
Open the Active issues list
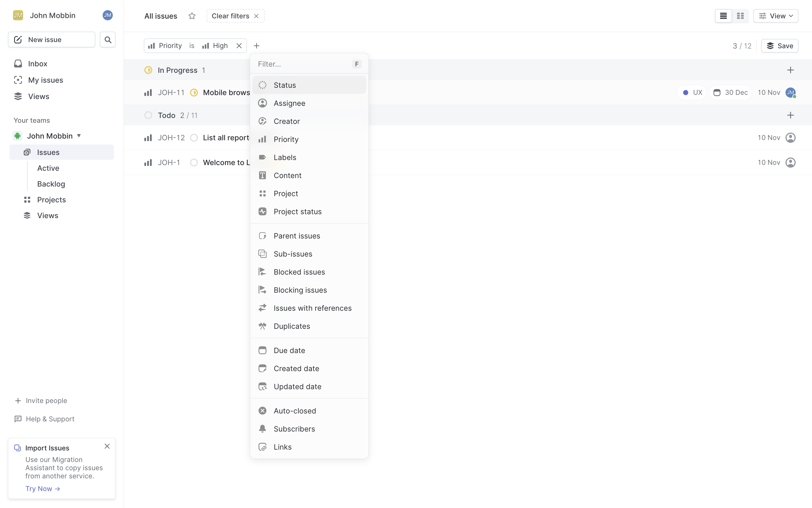[48, 168]
